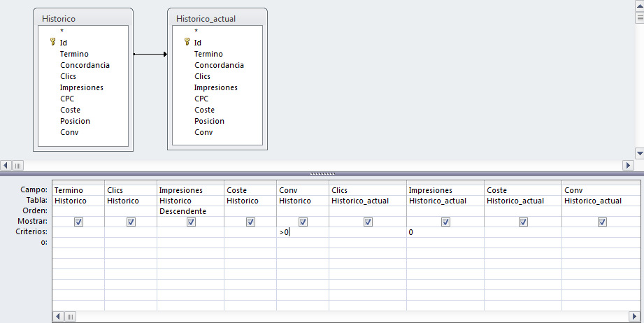Uncheck Mostrar for the Termino column
The width and height of the screenshot is (644, 323).
coord(78,222)
